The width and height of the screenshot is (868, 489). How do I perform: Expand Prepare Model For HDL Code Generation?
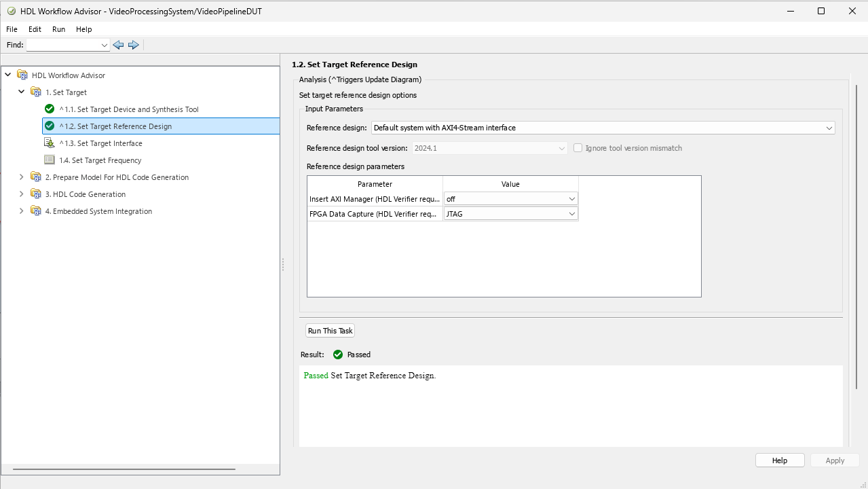pos(21,177)
